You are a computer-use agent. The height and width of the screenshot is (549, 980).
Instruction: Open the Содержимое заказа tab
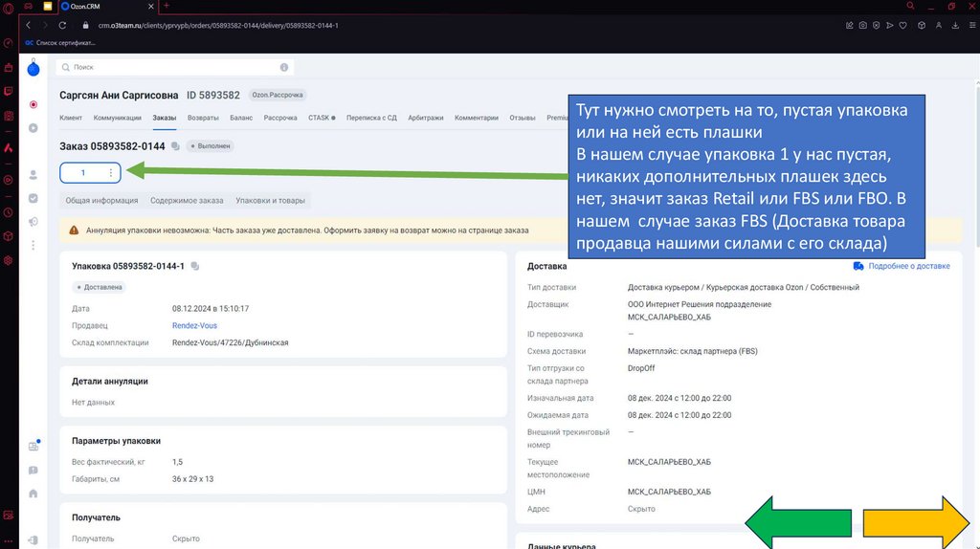[187, 201]
